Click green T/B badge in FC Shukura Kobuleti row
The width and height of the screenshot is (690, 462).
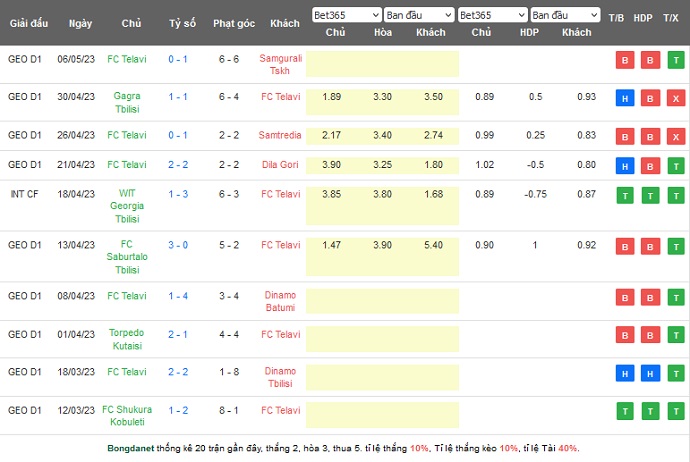coord(624,410)
